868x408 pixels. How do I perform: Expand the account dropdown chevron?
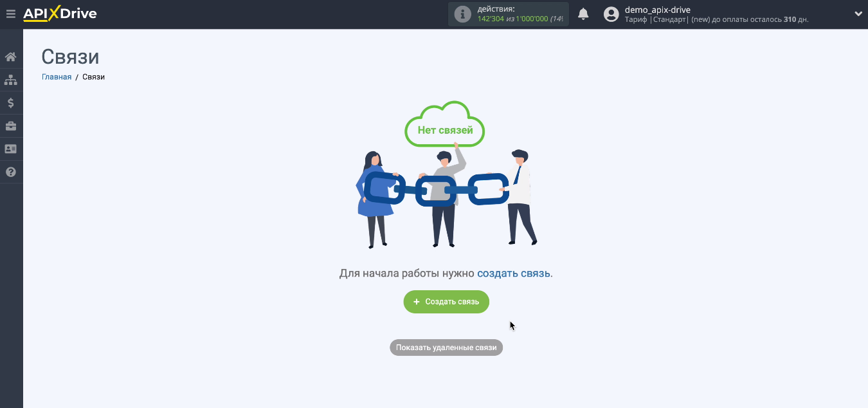tap(858, 14)
